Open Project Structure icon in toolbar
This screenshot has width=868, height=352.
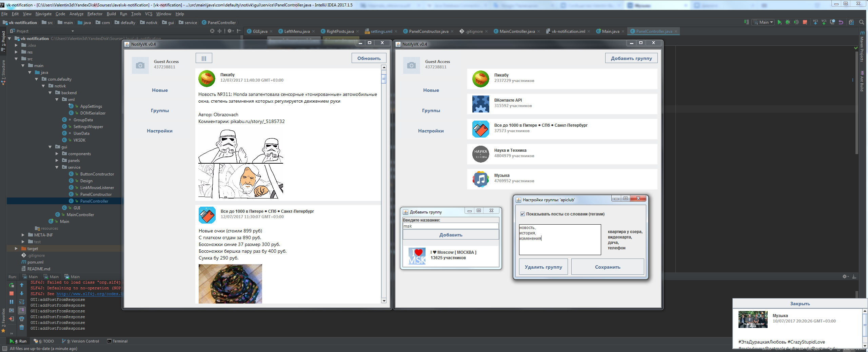coord(851,22)
